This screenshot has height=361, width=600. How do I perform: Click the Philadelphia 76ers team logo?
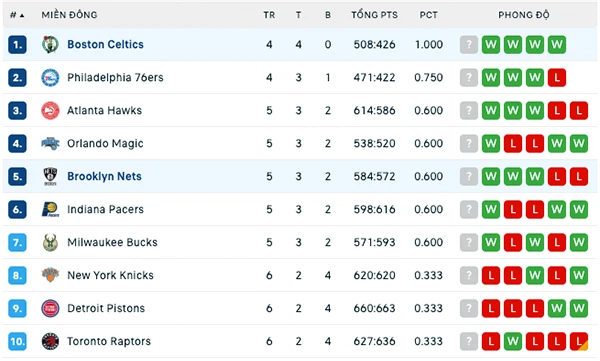tap(50, 78)
